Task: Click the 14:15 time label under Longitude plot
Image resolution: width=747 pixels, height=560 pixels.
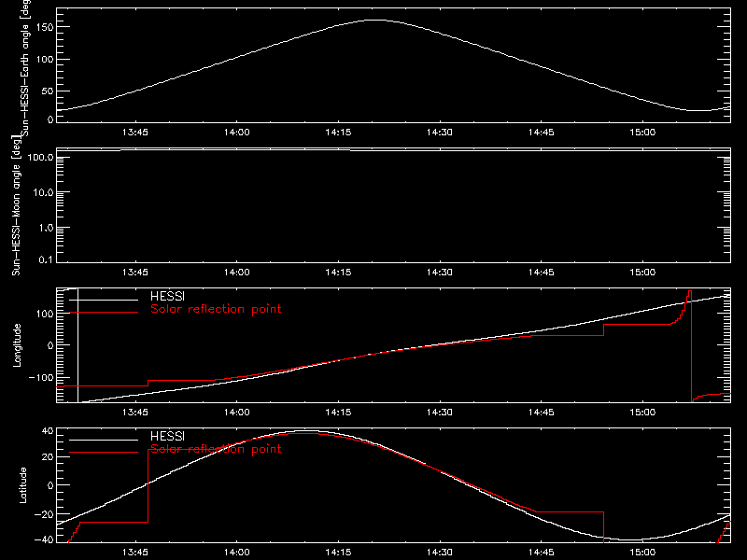Action: [x=338, y=413]
